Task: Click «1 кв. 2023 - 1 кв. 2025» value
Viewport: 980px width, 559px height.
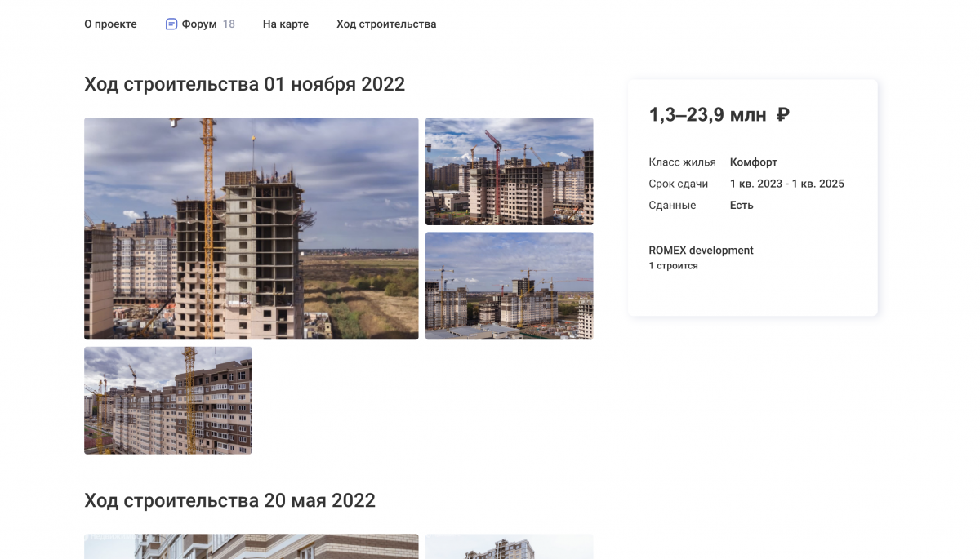Action: (786, 184)
